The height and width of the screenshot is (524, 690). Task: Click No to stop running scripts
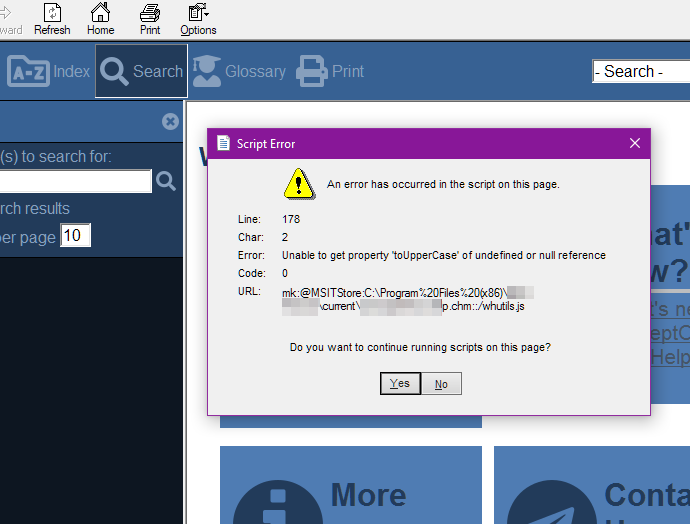(x=441, y=384)
